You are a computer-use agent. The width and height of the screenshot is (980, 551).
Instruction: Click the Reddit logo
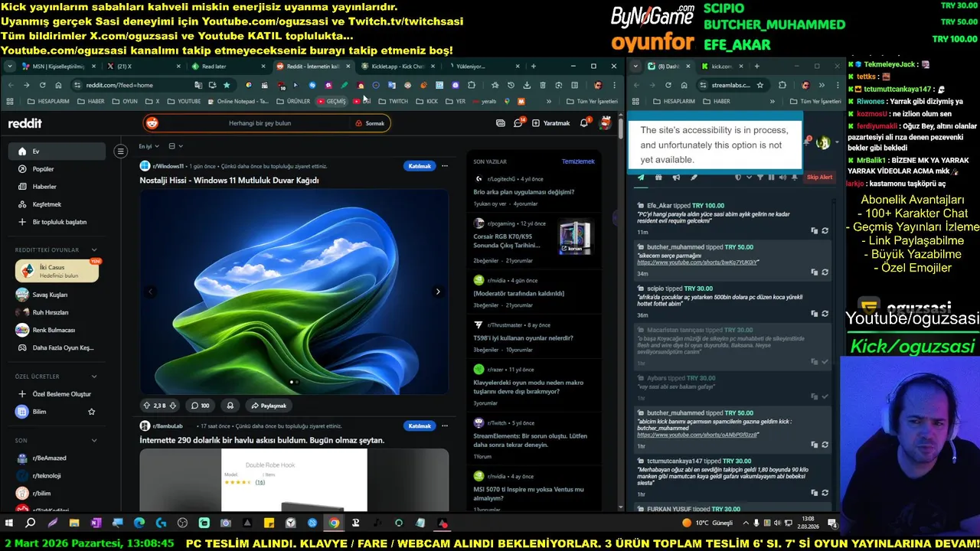click(24, 123)
